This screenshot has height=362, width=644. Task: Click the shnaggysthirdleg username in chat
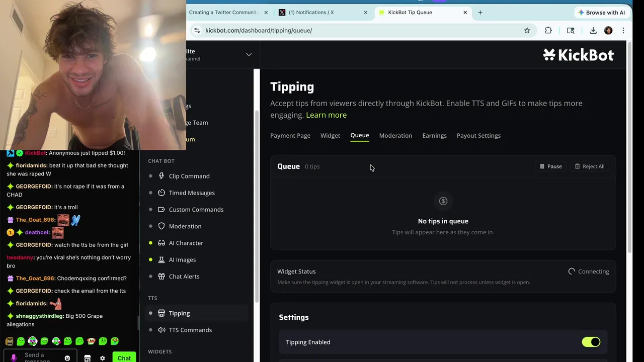coord(40,316)
